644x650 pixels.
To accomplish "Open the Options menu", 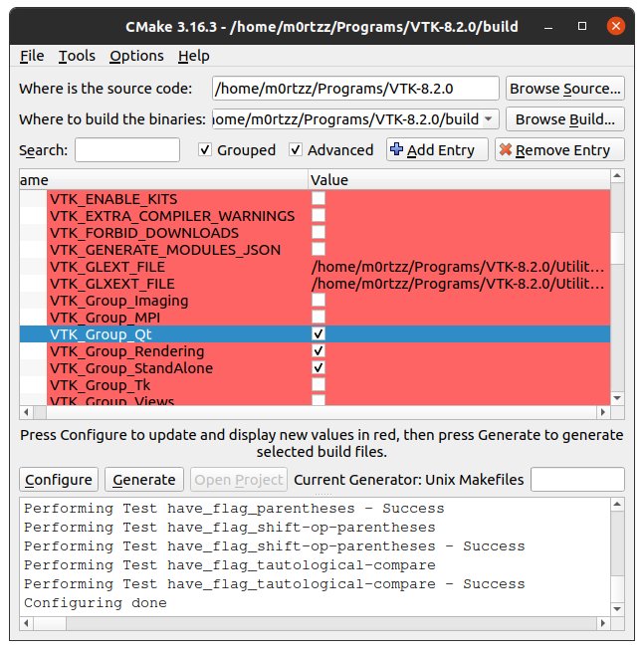I will [x=136, y=56].
